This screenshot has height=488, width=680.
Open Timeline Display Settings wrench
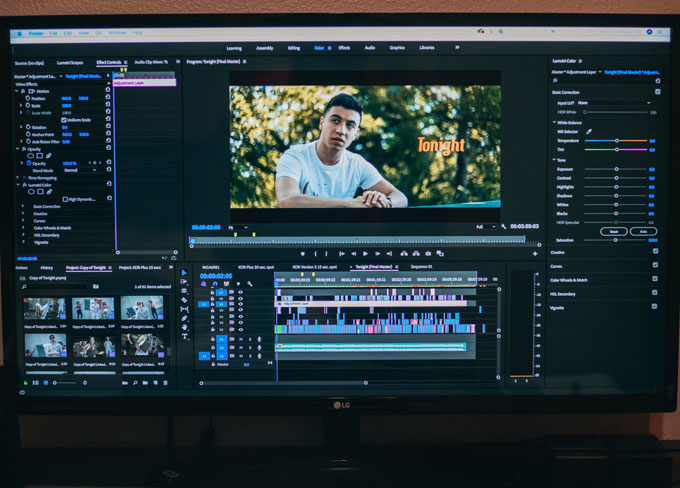click(x=250, y=284)
